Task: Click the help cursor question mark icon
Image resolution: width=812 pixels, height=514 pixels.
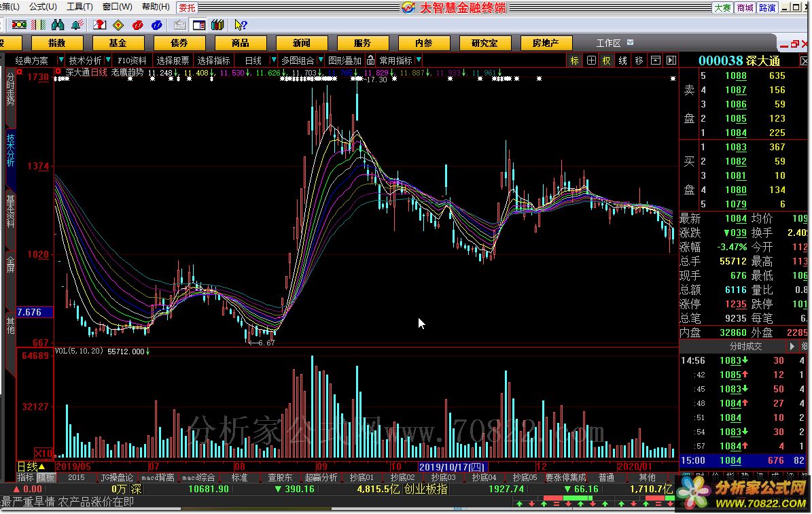Action: point(241,24)
